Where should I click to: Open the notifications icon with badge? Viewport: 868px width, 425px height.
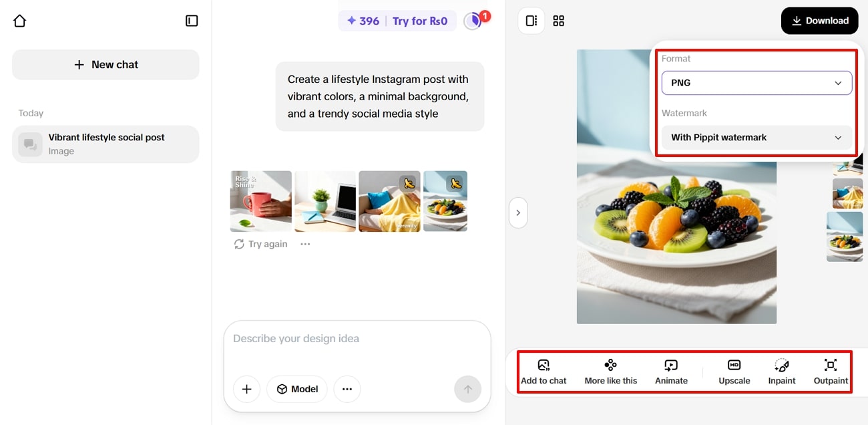(x=474, y=20)
